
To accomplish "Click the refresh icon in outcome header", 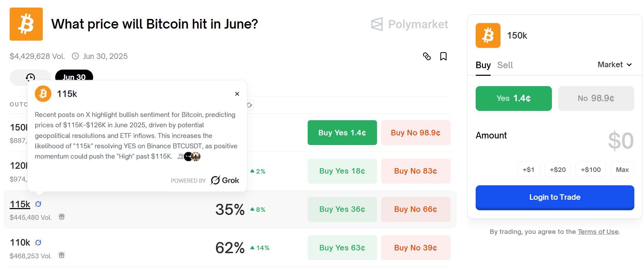I will click(x=250, y=105).
